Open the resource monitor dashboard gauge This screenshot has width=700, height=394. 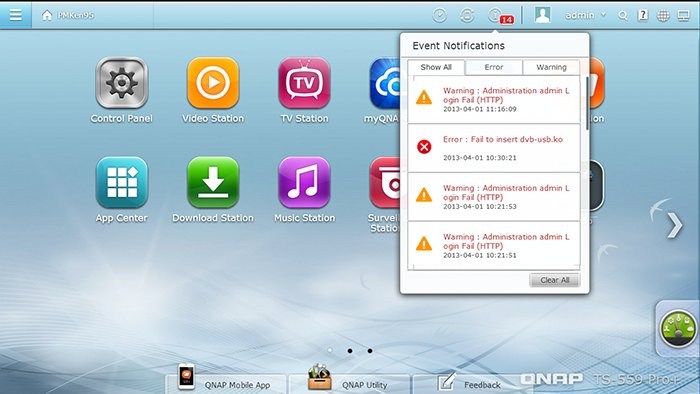(x=678, y=329)
